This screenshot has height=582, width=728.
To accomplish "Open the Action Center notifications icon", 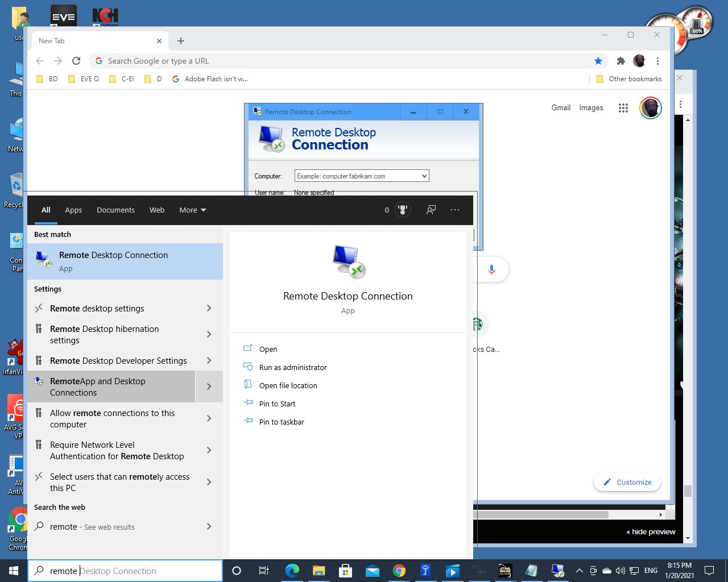I will tap(709, 571).
